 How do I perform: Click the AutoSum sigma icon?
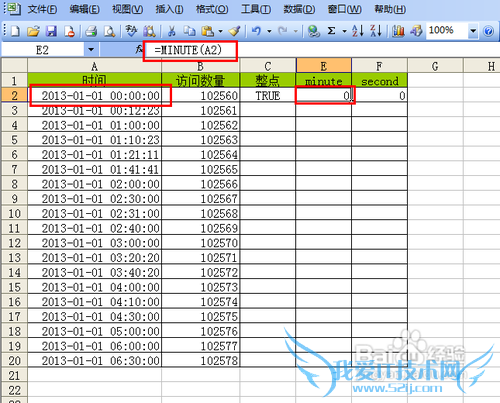(x=331, y=31)
